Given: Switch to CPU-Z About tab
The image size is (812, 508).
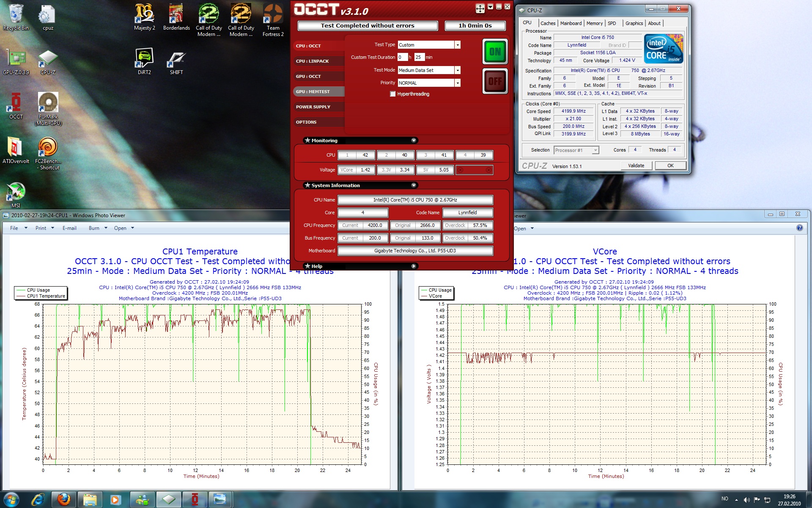Looking at the screenshot, I should pyautogui.click(x=654, y=23).
